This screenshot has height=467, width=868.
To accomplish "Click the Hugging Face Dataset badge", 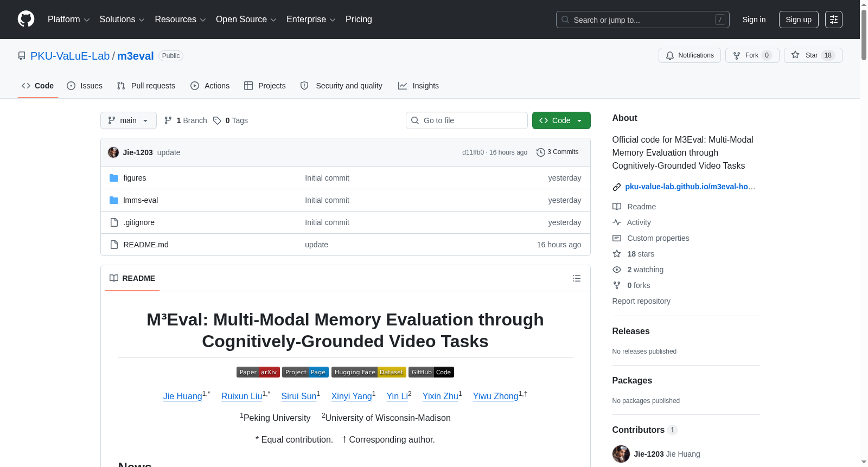I will click(369, 372).
